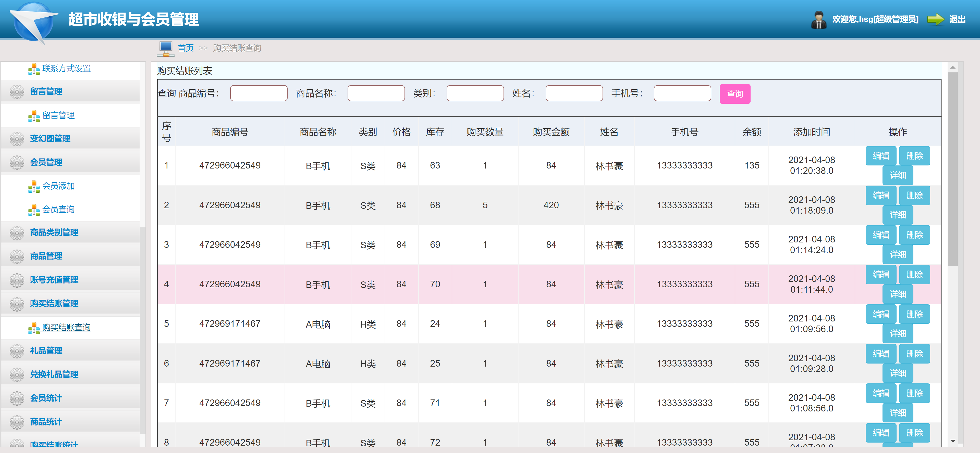Collapse the 购买结账管理 menu section
The height and width of the screenshot is (453, 980).
coord(54,304)
